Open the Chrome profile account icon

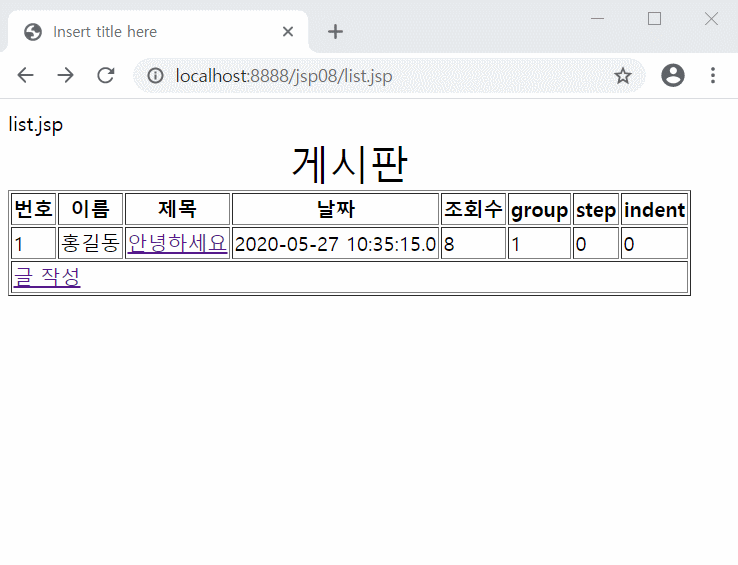click(673, 75)
